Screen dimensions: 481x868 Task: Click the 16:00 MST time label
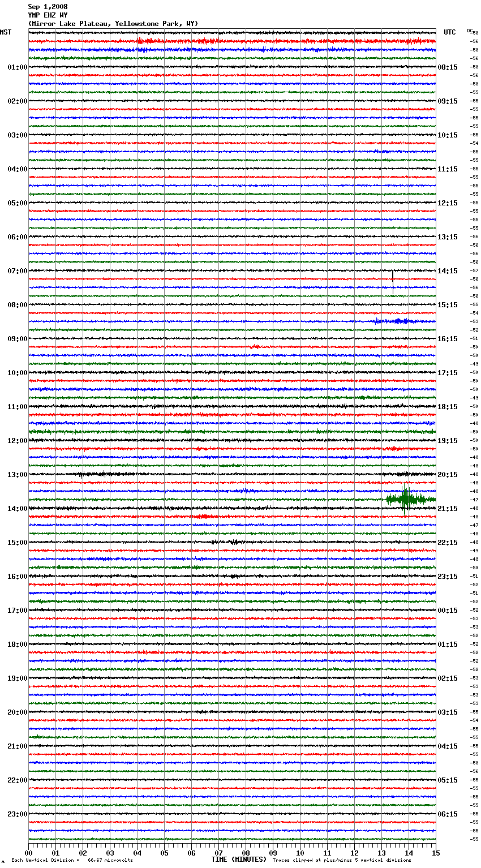[18, 577]
